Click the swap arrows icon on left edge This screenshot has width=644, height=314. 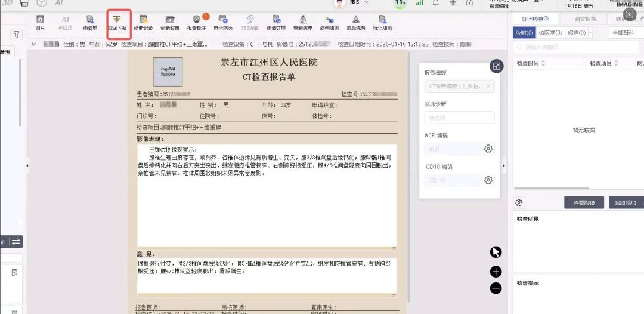16,242
